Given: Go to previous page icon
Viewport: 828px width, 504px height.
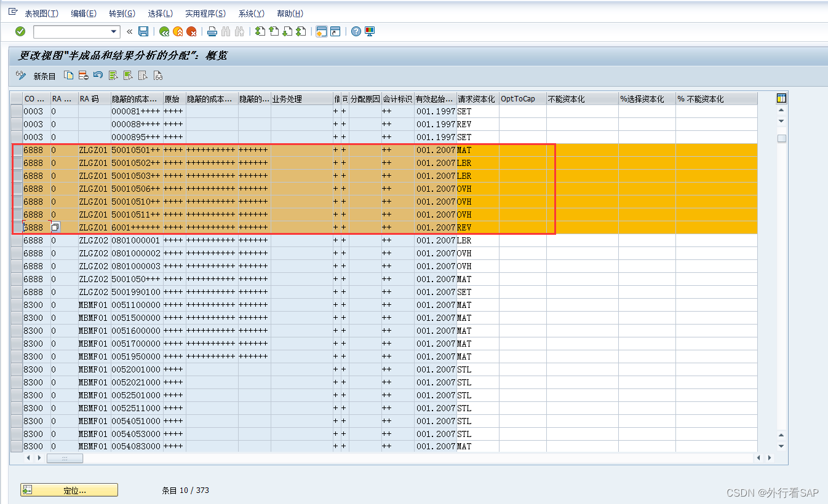Looking at the screenshot, I should pos(274,31).
